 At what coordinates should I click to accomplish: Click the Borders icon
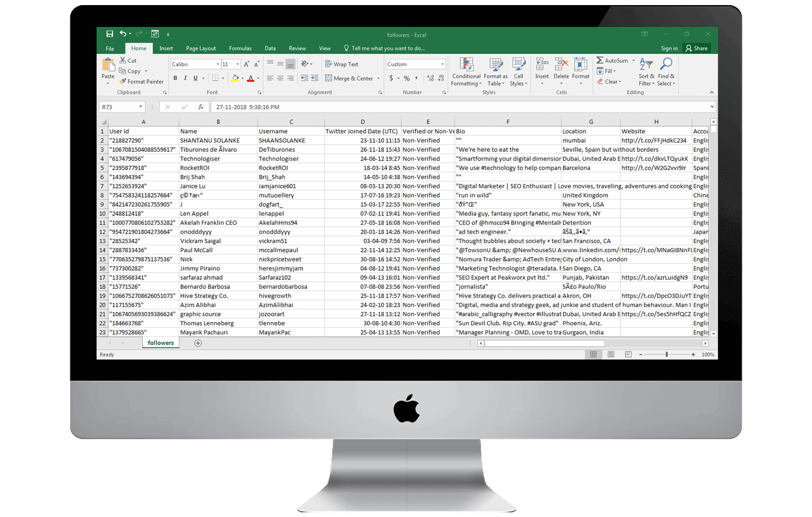pos(215,78)
